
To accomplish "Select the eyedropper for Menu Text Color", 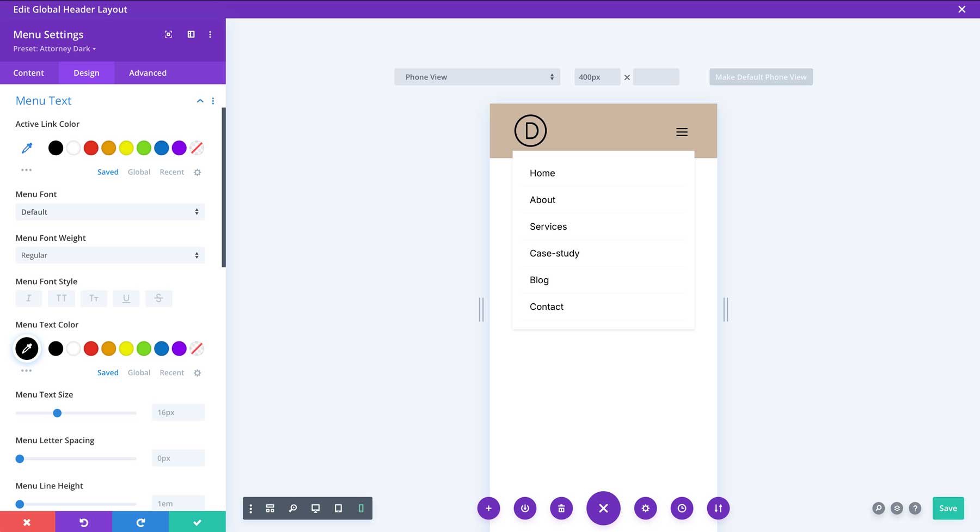I will [x=27, y=348].
